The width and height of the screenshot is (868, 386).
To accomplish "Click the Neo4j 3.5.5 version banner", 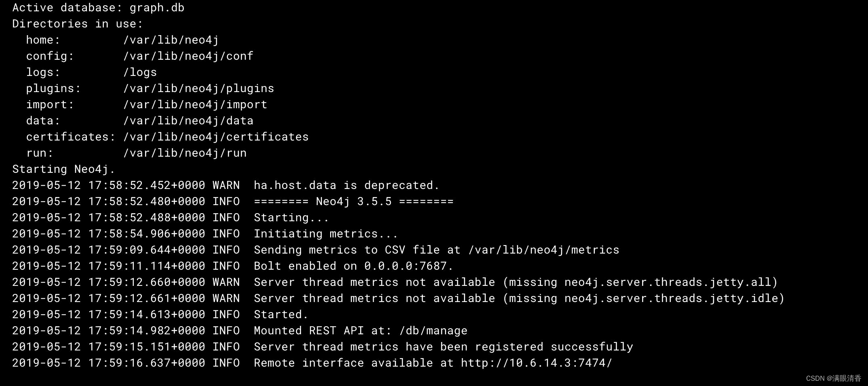I will [x=354, y=201].
